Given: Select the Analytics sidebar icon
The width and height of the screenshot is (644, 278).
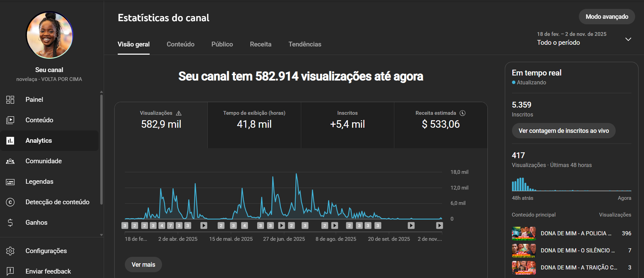Looking at the screenshot, I should pos(10,141).
